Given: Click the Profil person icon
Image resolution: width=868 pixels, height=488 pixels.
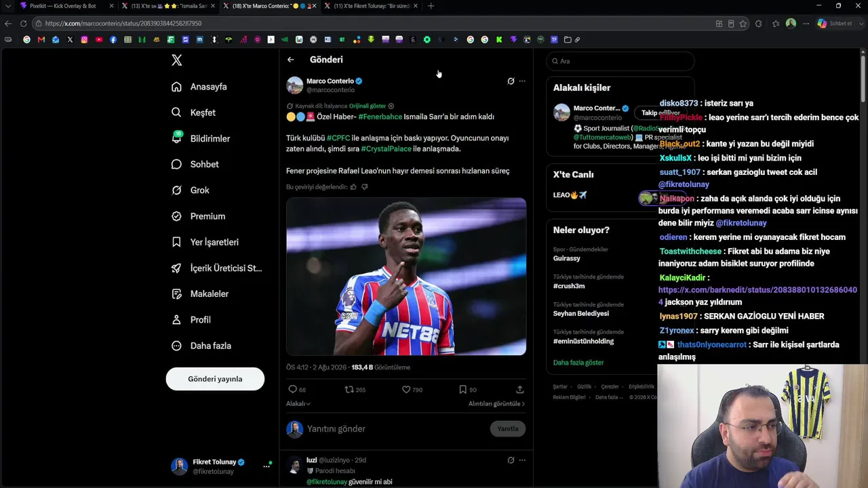Looking at the screenshot, I should coord(176,320).
